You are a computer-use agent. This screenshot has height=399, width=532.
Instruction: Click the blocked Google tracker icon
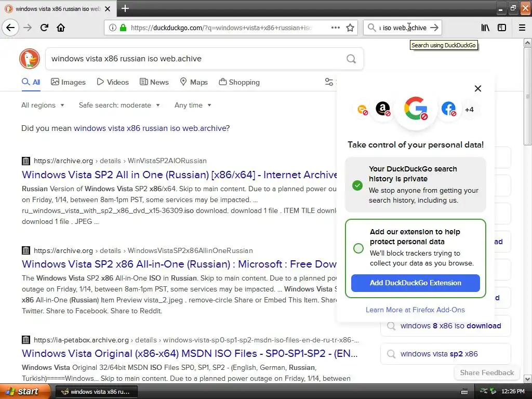coord(416,109)
